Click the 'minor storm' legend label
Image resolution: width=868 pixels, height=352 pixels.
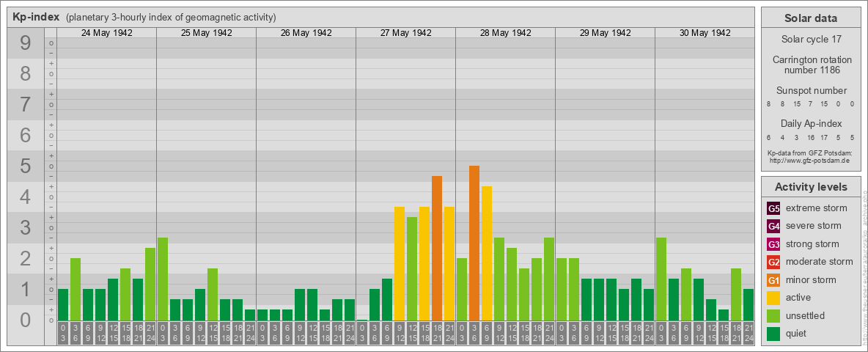coord(811,279)
